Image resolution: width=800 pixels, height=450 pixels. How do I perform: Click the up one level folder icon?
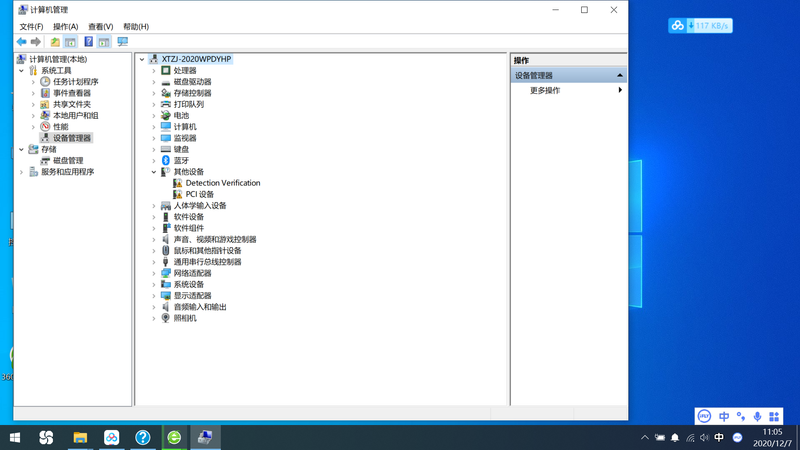click(55, 42)
